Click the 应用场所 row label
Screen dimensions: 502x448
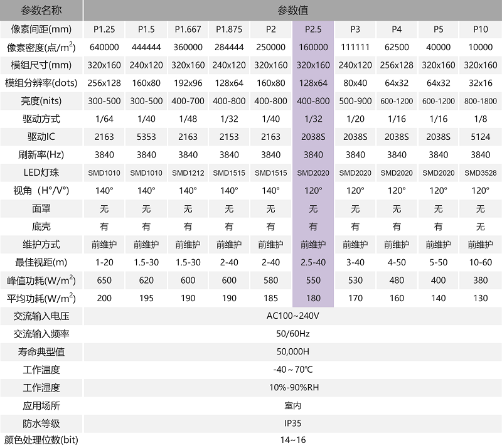click(x=41, y=406)
